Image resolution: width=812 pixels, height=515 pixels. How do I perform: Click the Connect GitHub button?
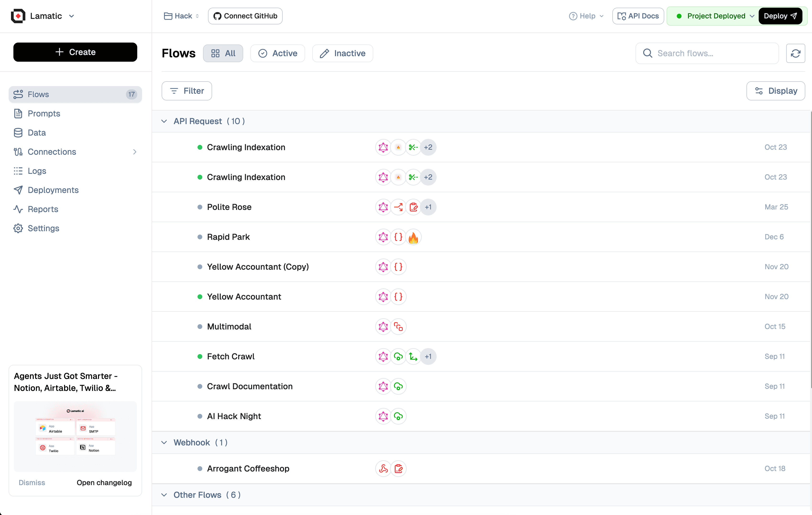point(245,16)
